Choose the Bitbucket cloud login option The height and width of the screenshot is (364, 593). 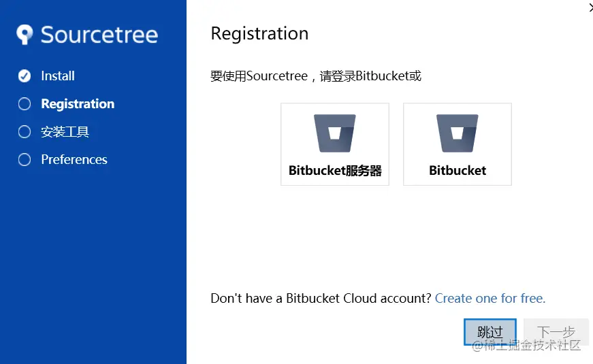click(458, 144)
